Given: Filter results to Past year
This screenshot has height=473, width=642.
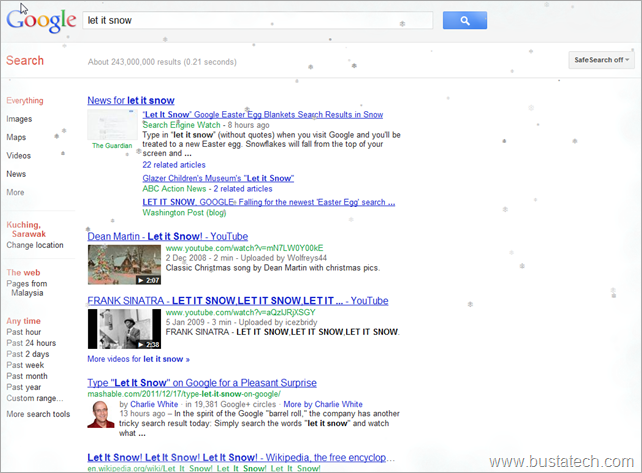Looking at the screenshot, I should 23,387.
